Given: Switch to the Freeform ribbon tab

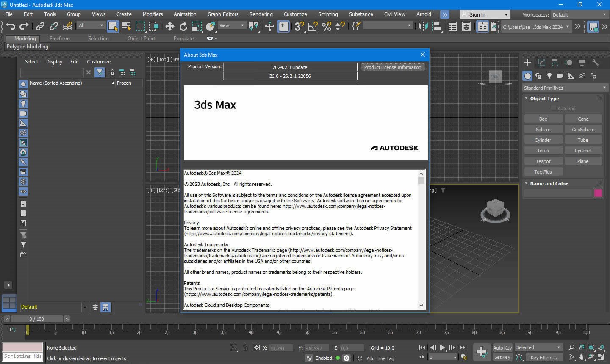Looking at the screenshot, I should [x=59, y=38].
